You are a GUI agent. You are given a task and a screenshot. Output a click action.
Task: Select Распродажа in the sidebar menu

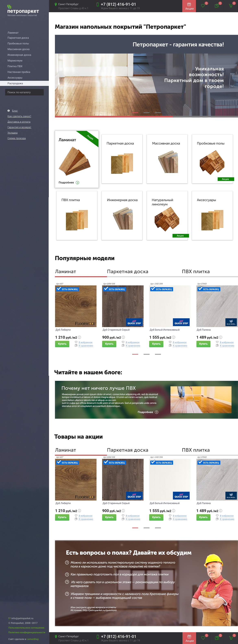pos(24,83)
